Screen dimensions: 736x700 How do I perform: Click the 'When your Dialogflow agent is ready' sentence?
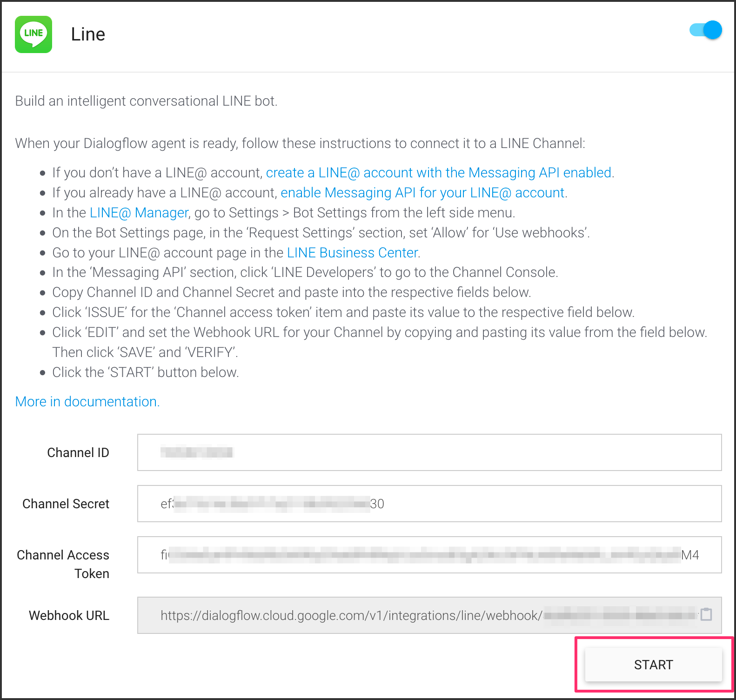coord(300,143)
